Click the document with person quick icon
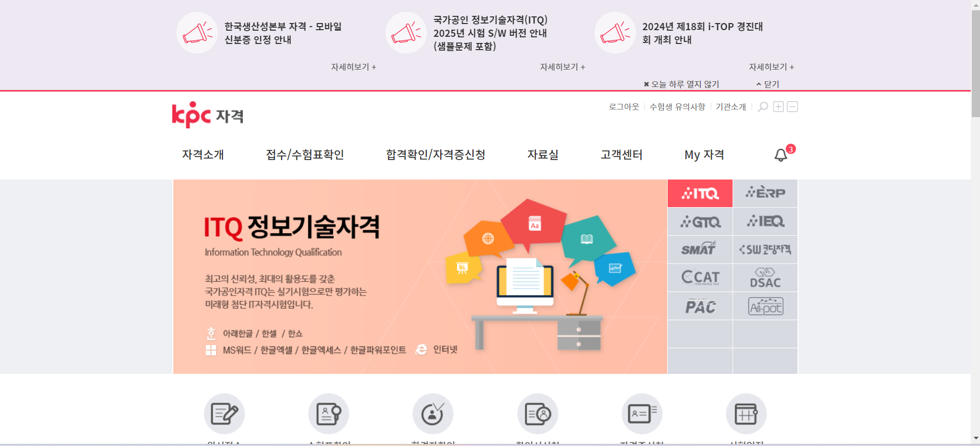The height and width of the screenshot is (446, 980). click(x=538, y=414)
